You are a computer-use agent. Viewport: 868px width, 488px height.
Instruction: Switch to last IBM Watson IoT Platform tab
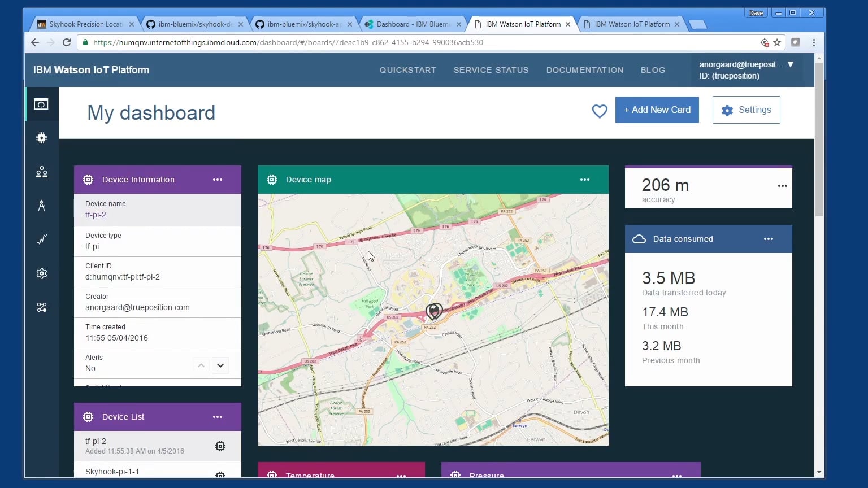[632, 24]
